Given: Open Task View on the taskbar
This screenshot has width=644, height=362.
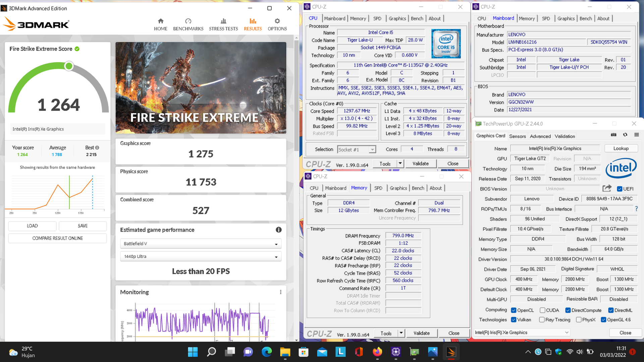Looking at the screenshot, I should pos(230,352).
